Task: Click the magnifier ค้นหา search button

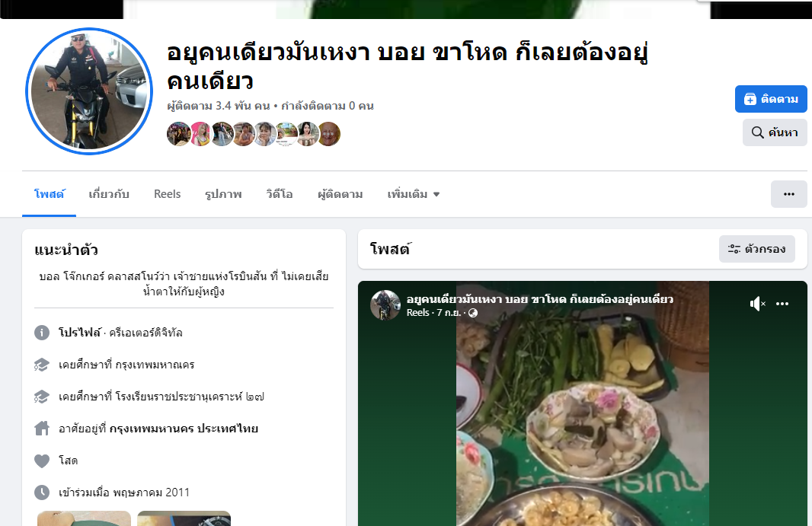Action: point(775,132)
